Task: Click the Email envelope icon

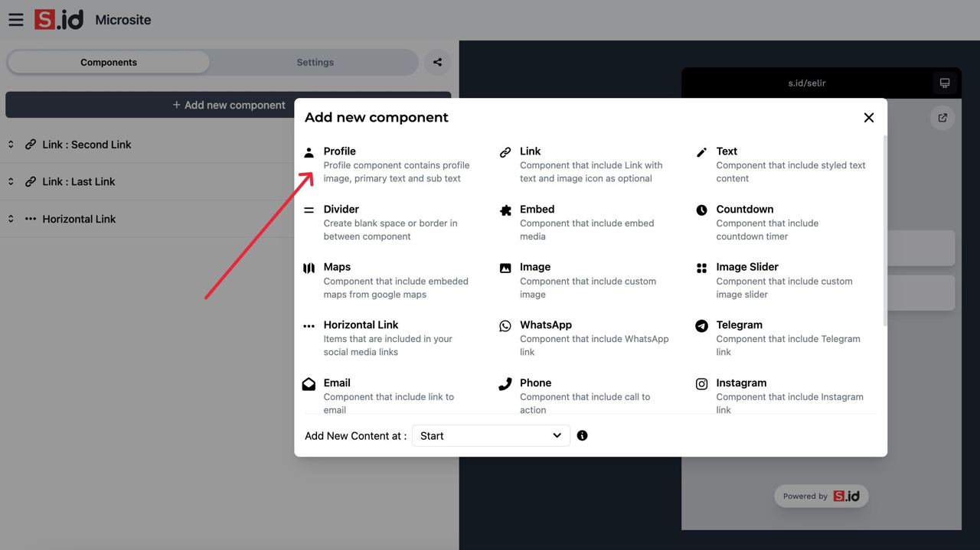Action: (x=309, y=384)
